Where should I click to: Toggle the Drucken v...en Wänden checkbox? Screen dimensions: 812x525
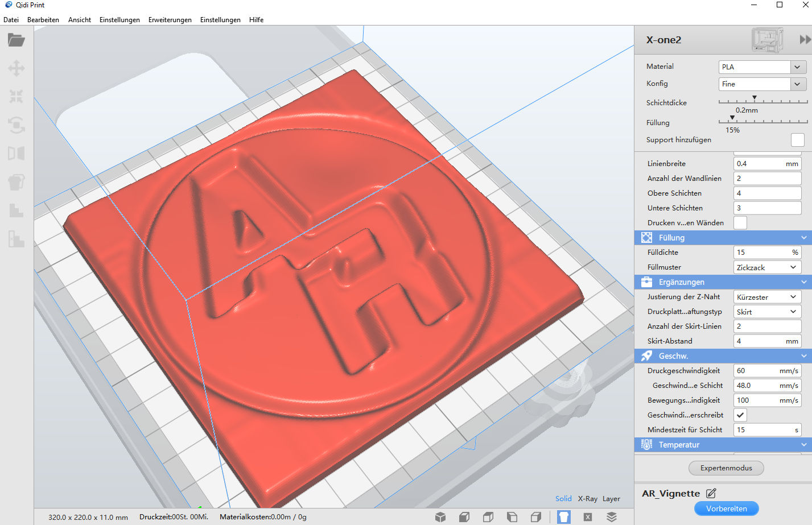pos(740,223)
